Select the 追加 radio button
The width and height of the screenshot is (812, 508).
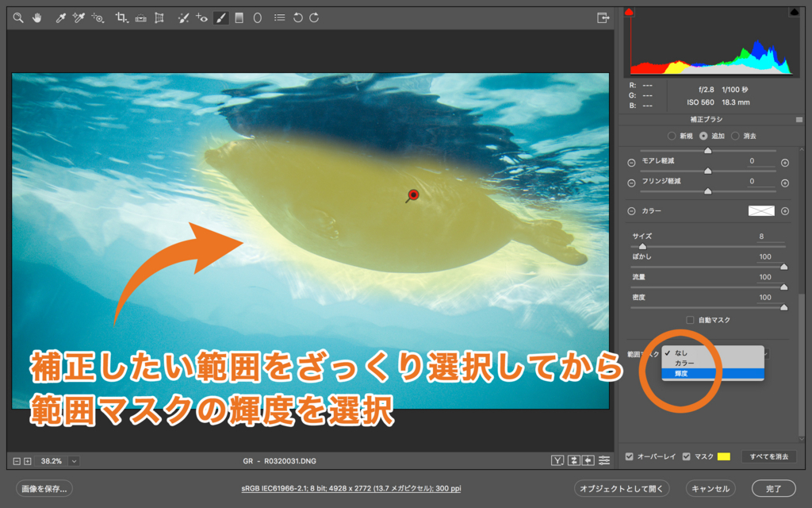[703, 136]
